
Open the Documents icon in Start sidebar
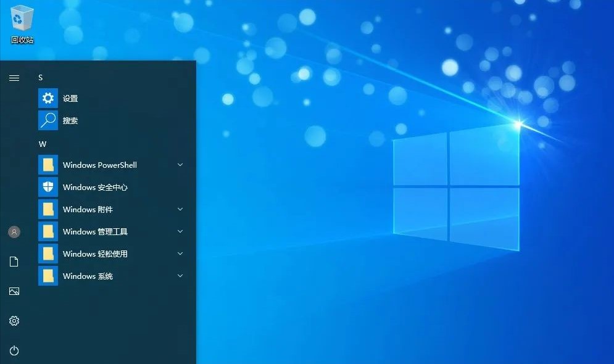tap(14, 262)
